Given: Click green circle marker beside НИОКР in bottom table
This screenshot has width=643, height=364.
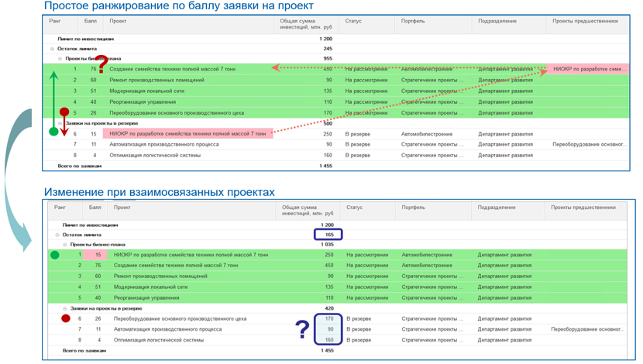Looking at the screenshot, I should click(54, 255).
